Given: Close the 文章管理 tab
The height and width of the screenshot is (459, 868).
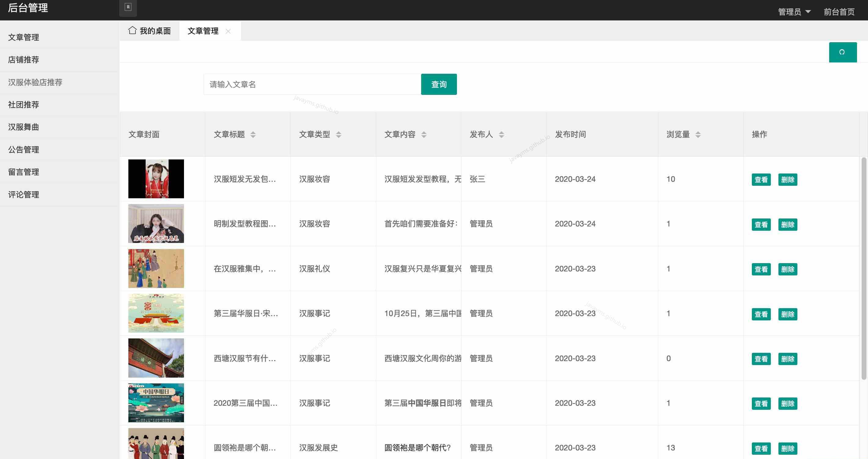Looking at the screenshot, I should point(229,31).
